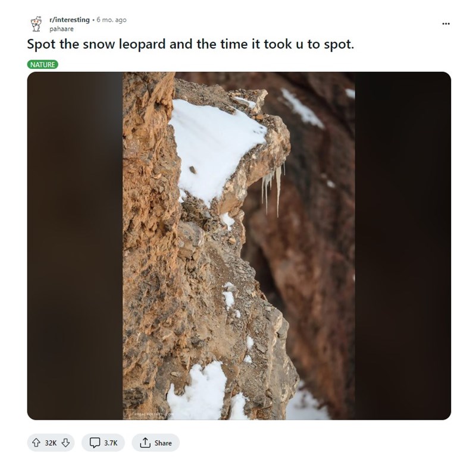This screenshot has width=476, height=459.
Task: Click the comment speech bubble icon
Action: click(95, 442)
